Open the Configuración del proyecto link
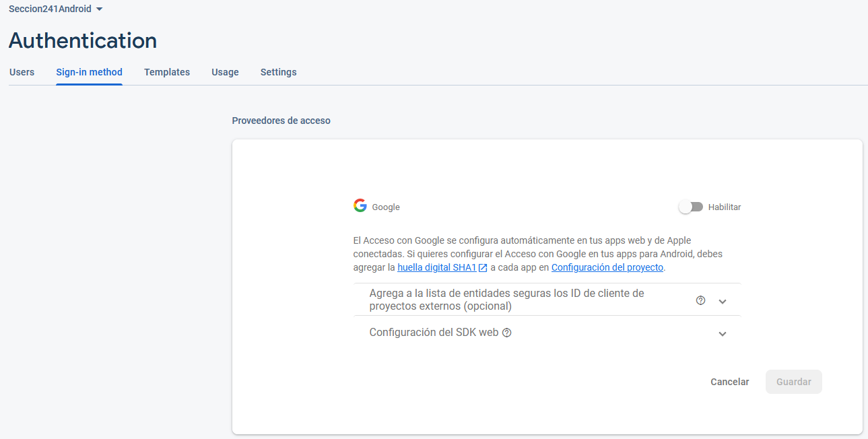Viewport: 868px width, 439px height. (x=607, y=267)
